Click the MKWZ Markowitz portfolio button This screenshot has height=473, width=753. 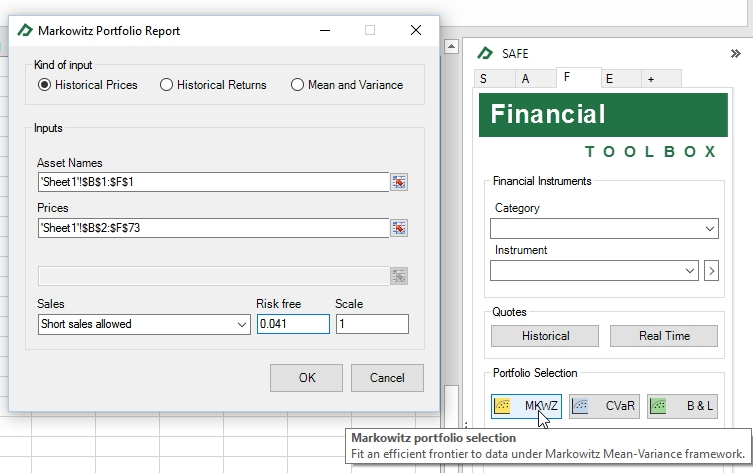point(526,406)
